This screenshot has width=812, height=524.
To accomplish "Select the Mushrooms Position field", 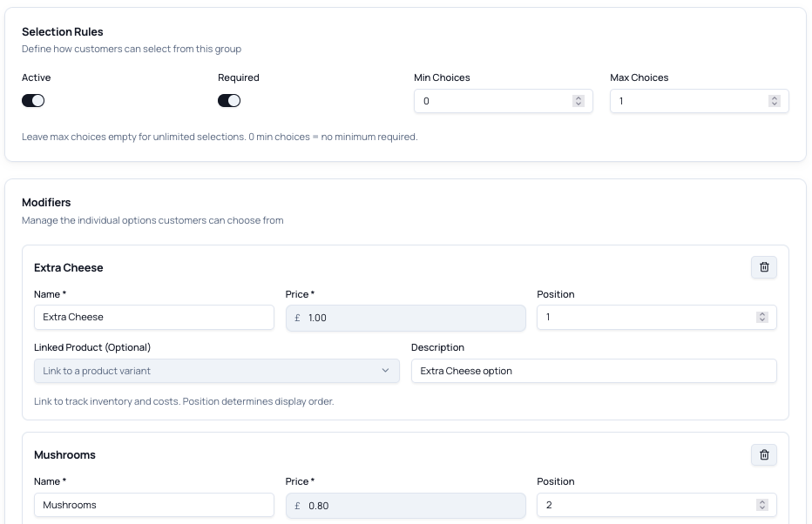I will click(x=645, y=505).
